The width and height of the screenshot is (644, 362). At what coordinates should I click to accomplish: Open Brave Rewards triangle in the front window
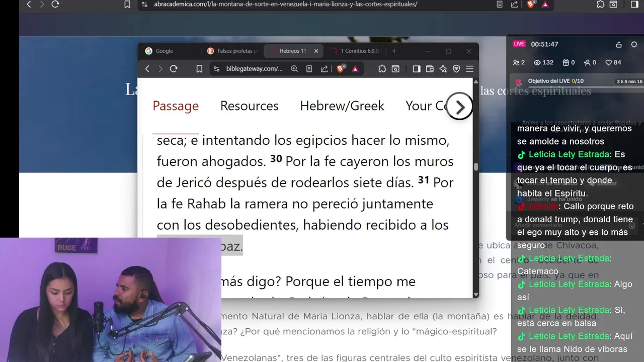click(355, 69)
